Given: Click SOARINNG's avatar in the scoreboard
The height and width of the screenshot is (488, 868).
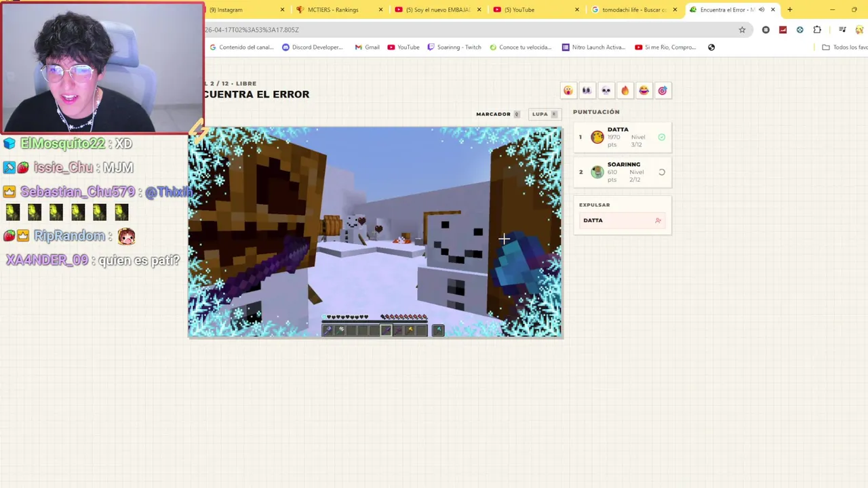Looking at the screenshot, I should click(597, 172).
